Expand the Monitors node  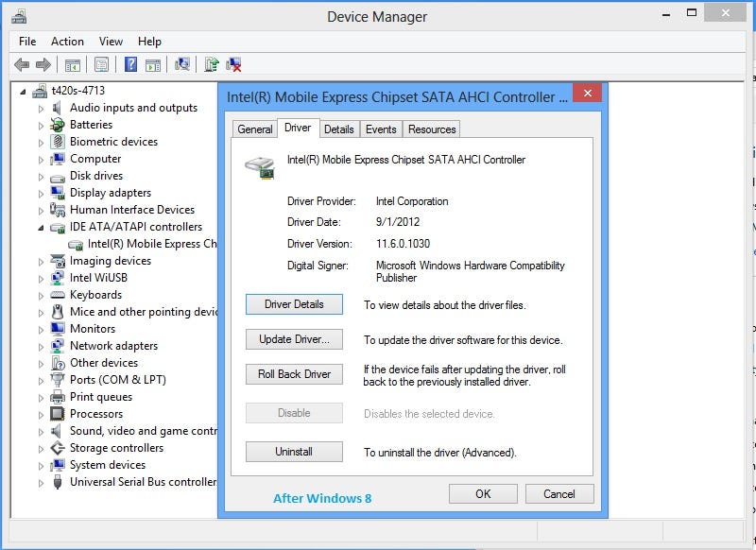[x=41, y=330]
